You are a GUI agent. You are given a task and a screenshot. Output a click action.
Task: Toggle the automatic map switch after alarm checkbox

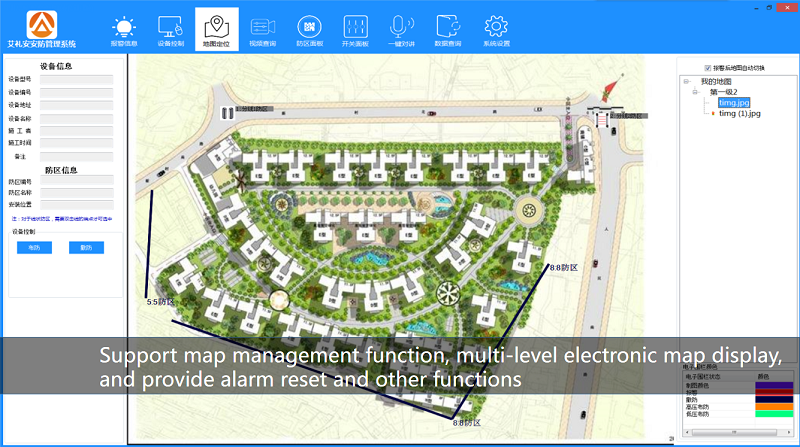click(708, 68)
